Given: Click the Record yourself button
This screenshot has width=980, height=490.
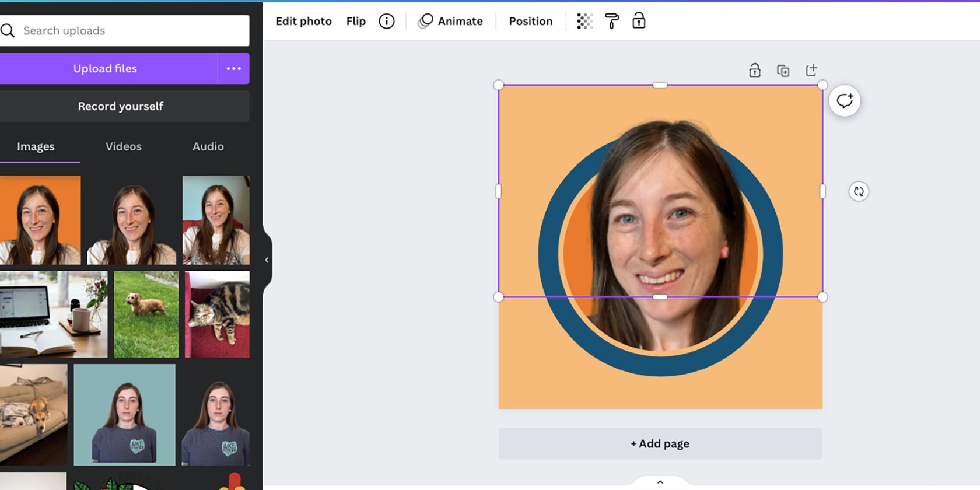Looking at the screenshot, I should click(121, 107).
